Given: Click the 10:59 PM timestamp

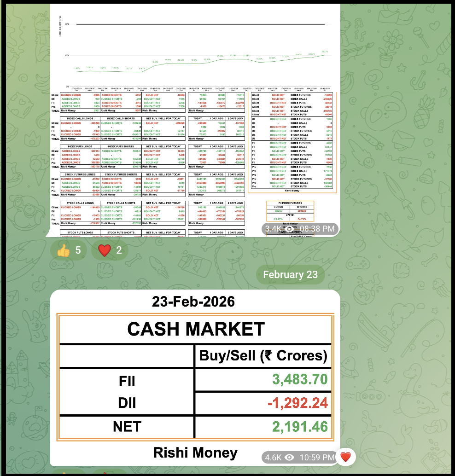Looking at the screenshot, I should [317, 458].
